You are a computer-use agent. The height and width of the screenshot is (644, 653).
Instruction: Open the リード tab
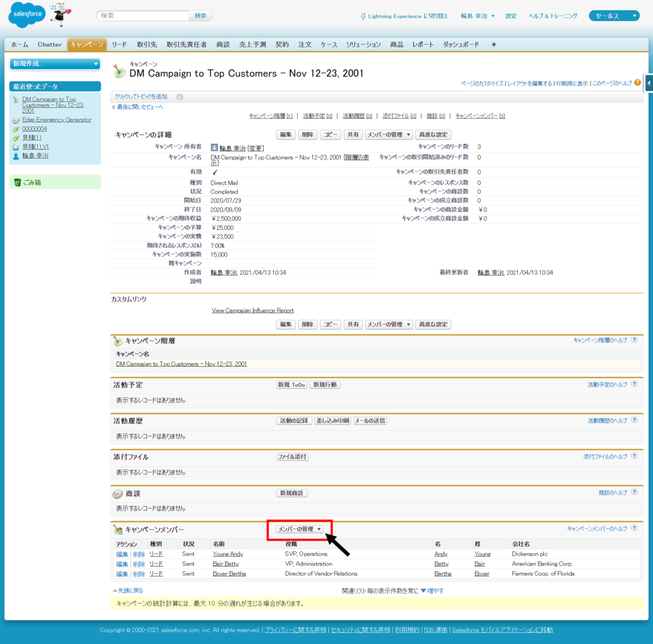tap(119, 45)
